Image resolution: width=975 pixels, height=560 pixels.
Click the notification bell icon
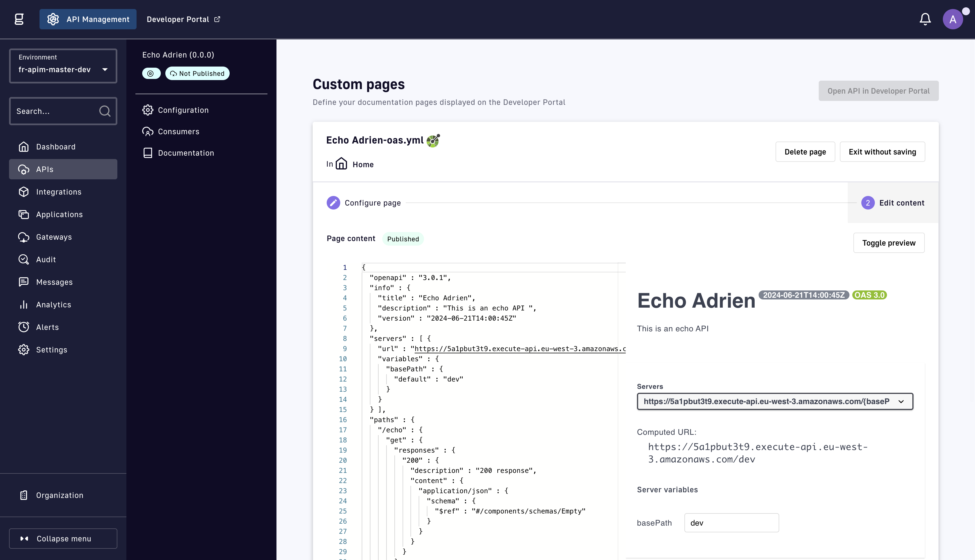tap(925, 19)
